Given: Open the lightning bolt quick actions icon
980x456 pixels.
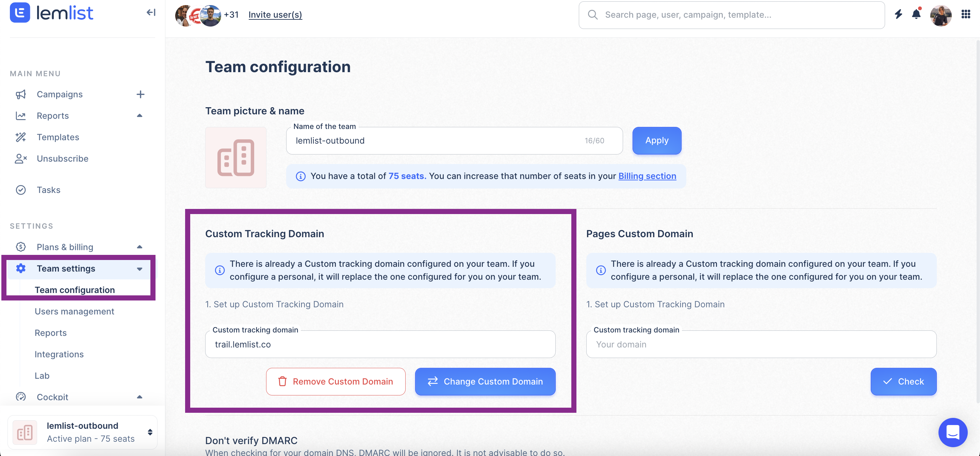Looking at the screenshot, I should point(898,14).
